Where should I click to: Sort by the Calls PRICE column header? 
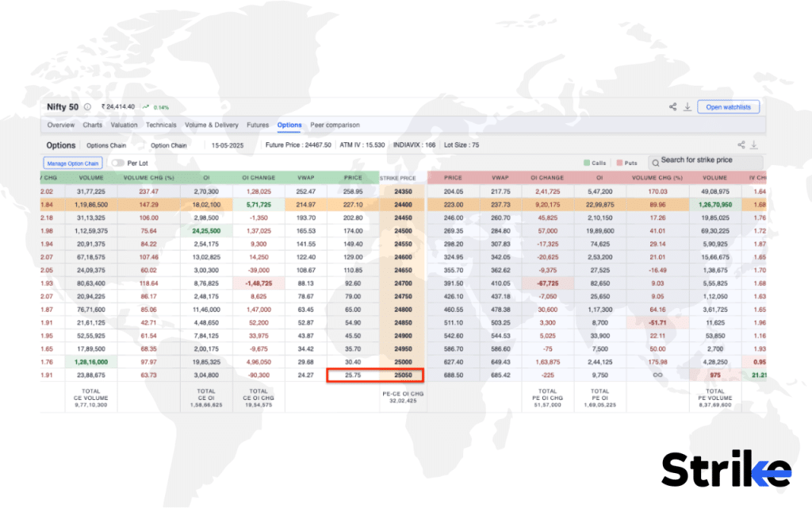click(353, 178)
